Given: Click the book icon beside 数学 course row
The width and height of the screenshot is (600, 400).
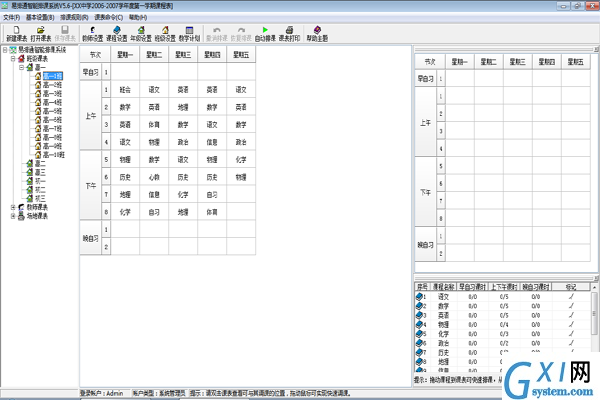Looking at the screenshot, I should coord(419,306).
